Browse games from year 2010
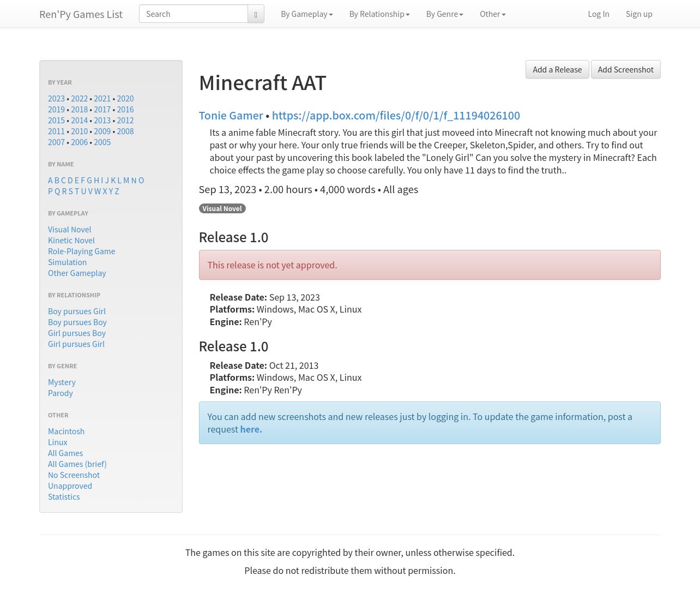 [x=79, y=131]
